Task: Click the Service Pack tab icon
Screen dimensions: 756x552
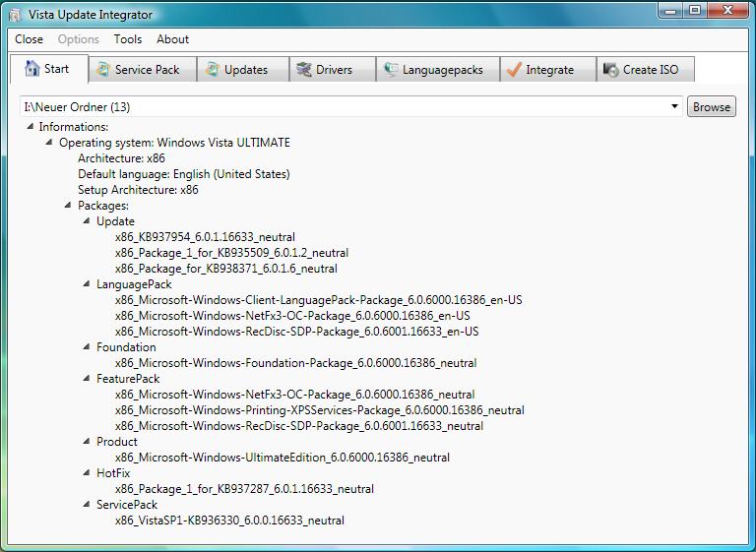Action: [102, 70]
